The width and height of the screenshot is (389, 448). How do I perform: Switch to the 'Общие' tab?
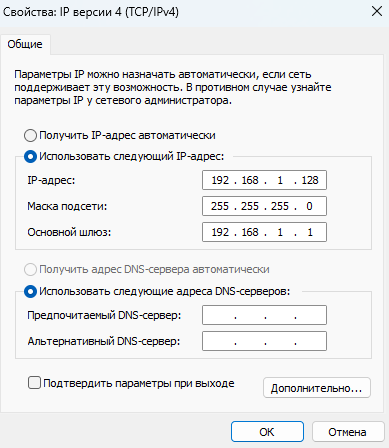[25, 44]
